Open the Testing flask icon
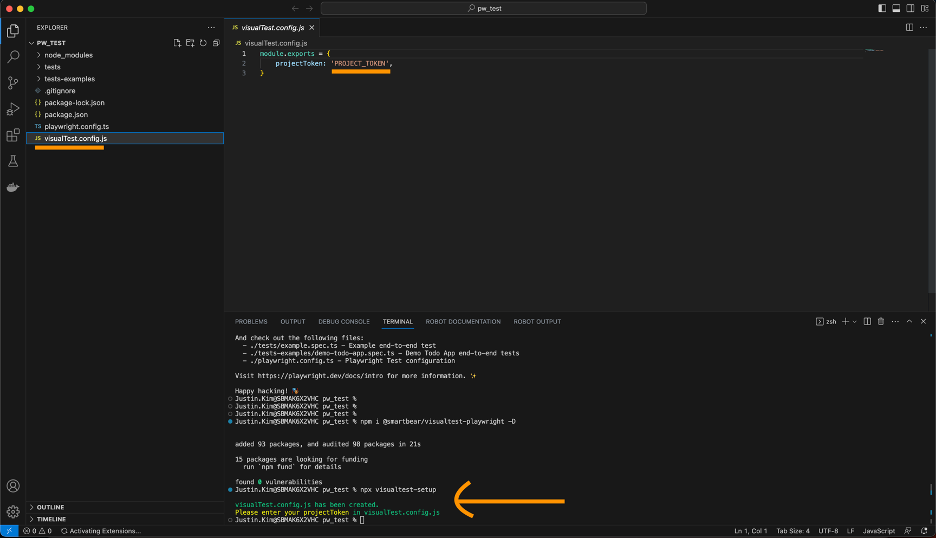936x538 pixels. [13, 161]
